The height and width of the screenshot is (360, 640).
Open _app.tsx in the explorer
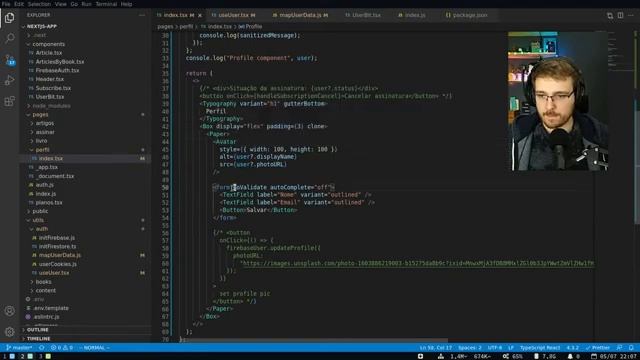point(47,167)
